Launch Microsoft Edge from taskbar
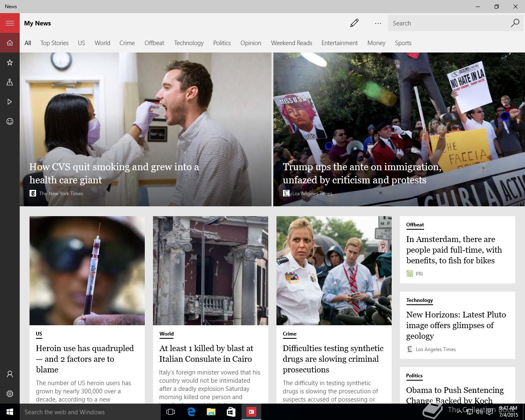Image resolution: width=525 pixels, height=420 pixels. 191,412
